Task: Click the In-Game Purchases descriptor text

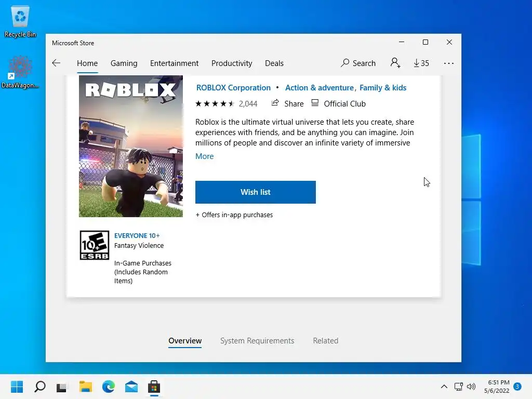Action: point(142,272)
